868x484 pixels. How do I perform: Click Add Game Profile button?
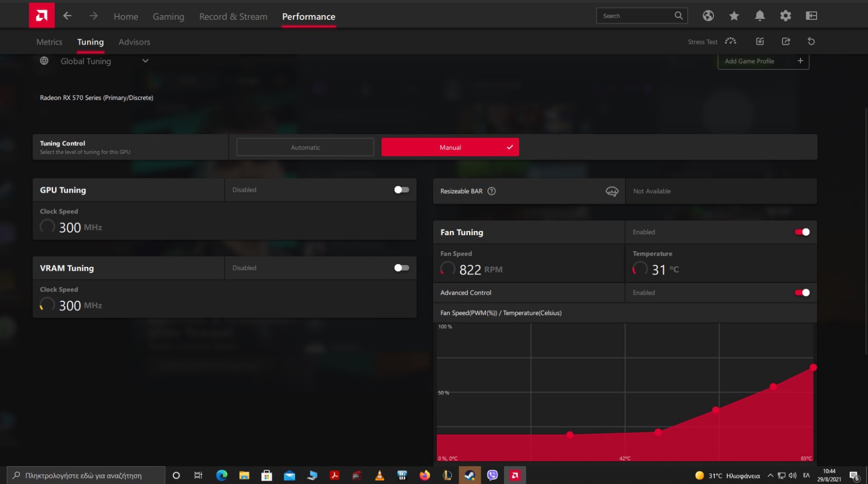763,61
